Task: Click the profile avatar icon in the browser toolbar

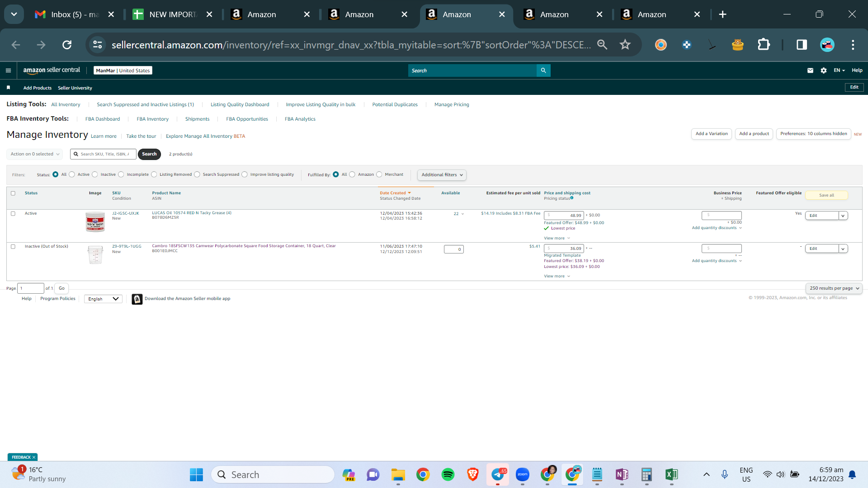Action: tap(827, 45)
